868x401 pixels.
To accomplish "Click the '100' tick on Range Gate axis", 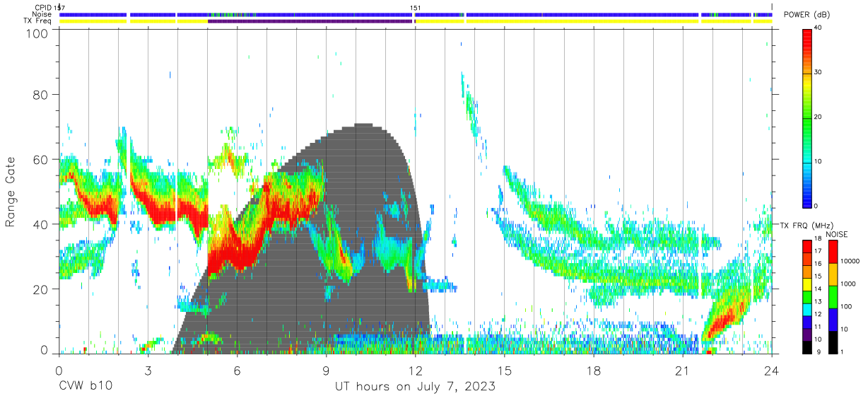I will pyautogui.click(x=37, y=33).
